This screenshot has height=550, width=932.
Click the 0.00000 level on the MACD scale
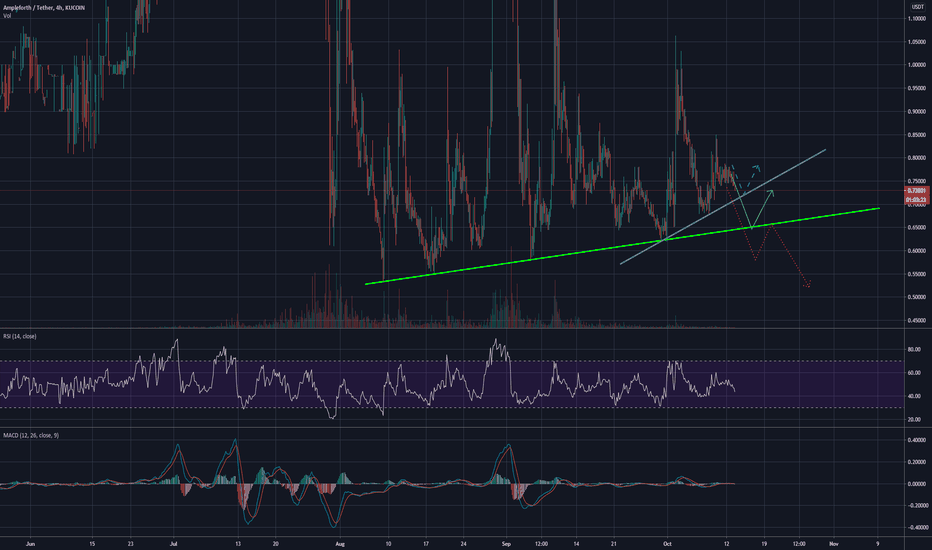click(x=917, y=484)
